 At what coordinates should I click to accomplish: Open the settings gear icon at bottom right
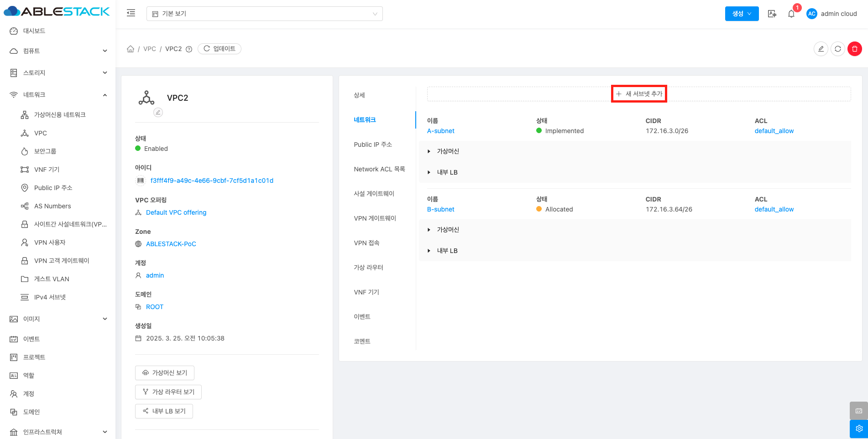858,429
